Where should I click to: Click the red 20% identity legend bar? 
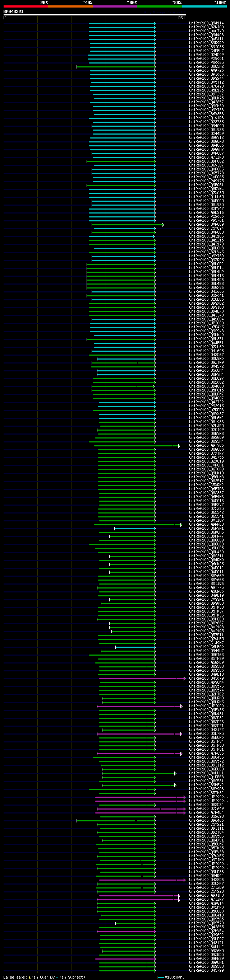[x=26, y=6]
